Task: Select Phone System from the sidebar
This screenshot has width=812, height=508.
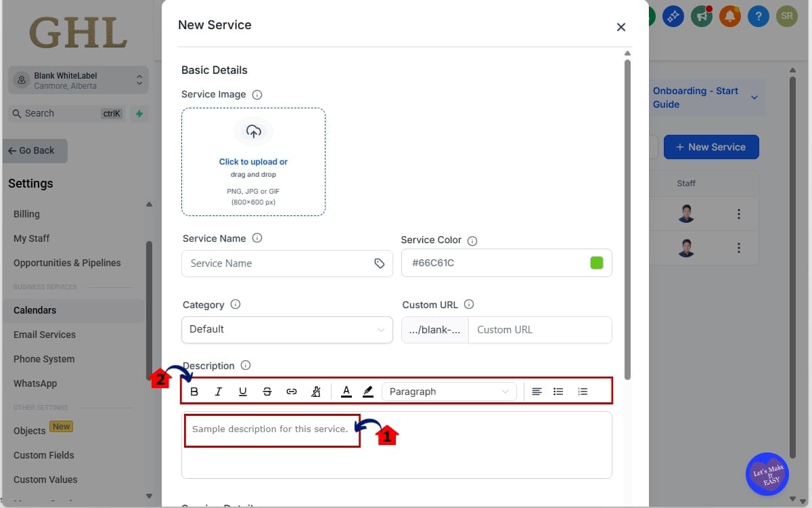Action: point(43,358)
